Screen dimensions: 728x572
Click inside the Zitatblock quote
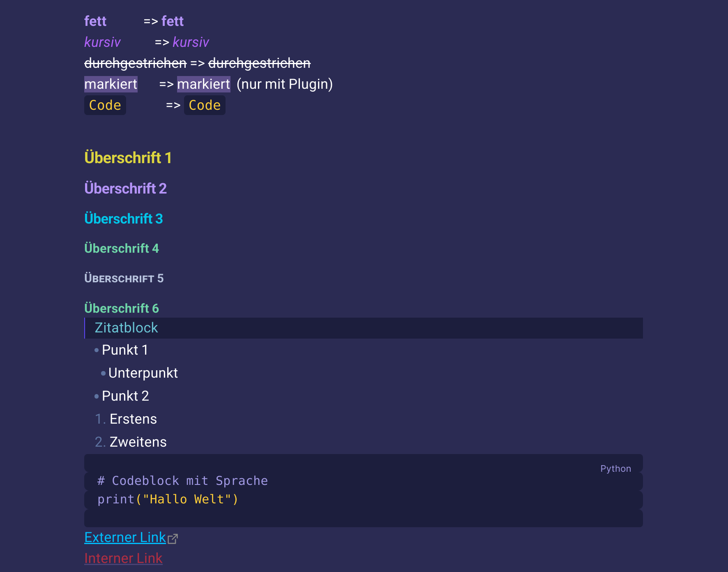pyautogui.click(x=364, y=328)
